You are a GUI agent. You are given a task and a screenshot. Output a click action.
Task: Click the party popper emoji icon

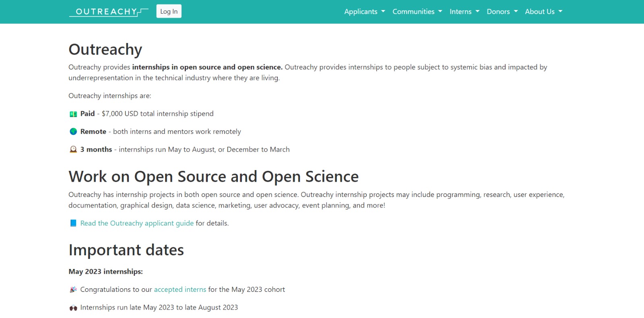click(73, 290)
